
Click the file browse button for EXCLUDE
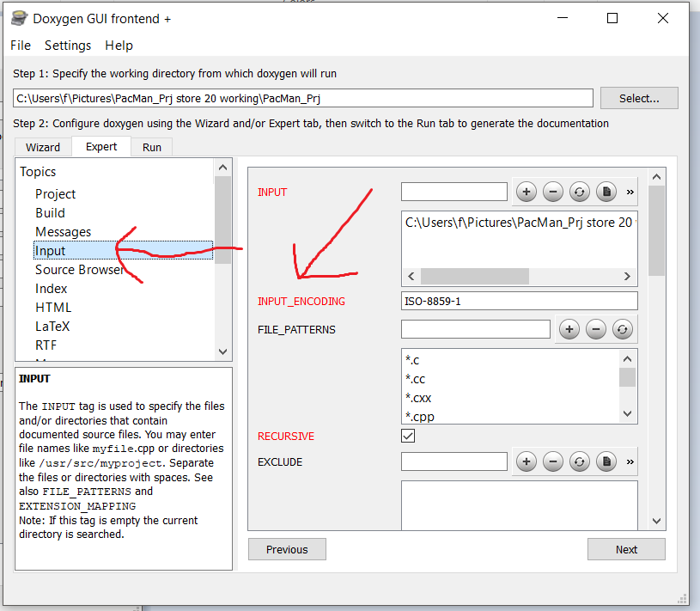pyautogui.click(x=606, y=461)
